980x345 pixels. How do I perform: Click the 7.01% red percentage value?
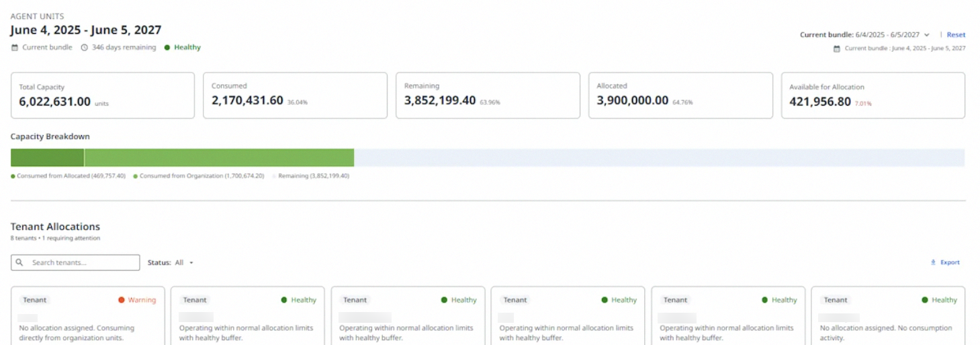coord(863,104)
